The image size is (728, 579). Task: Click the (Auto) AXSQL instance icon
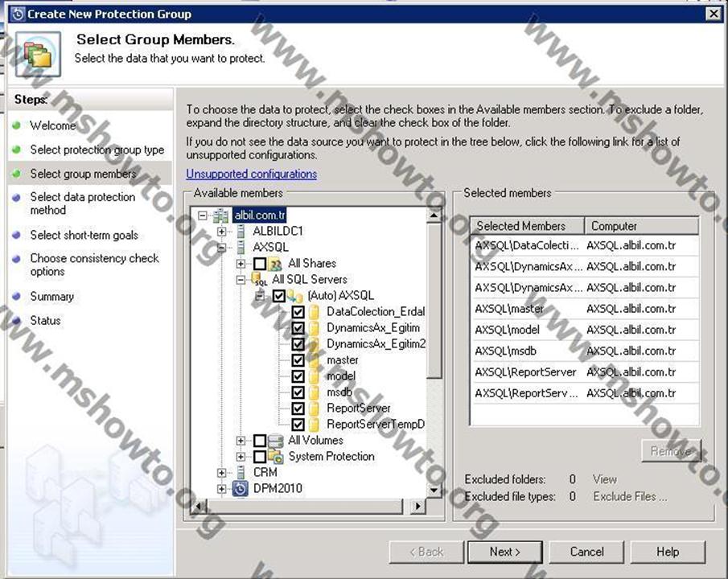point(295,296)
